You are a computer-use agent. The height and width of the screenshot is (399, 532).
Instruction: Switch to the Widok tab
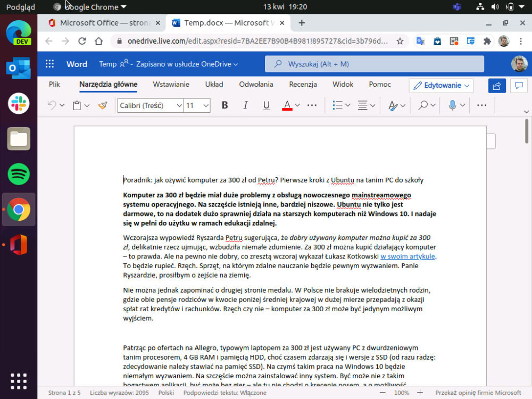(343, 85)
